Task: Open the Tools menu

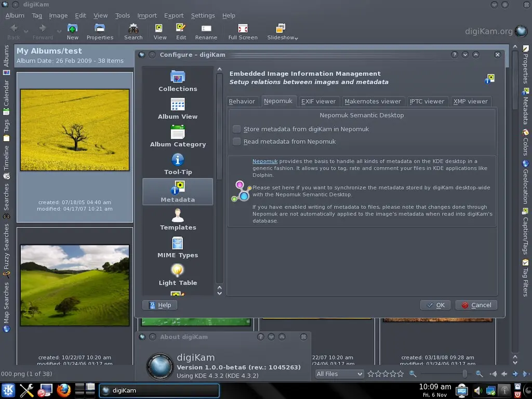Action: [x=123, y=16]
